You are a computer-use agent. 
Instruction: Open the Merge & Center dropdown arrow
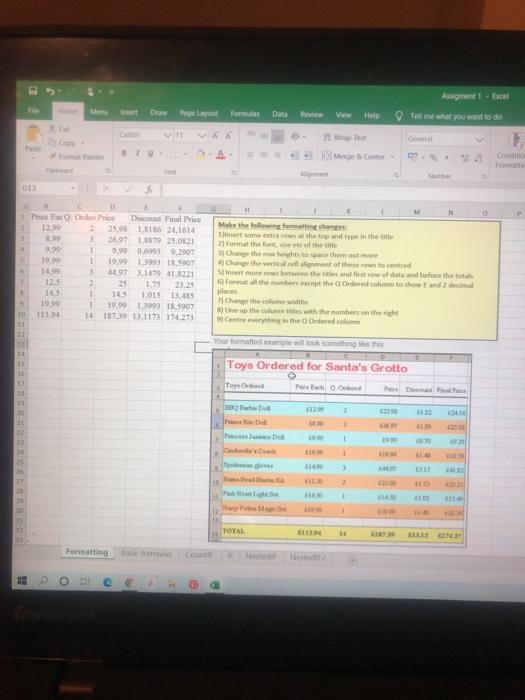point(392,157)
